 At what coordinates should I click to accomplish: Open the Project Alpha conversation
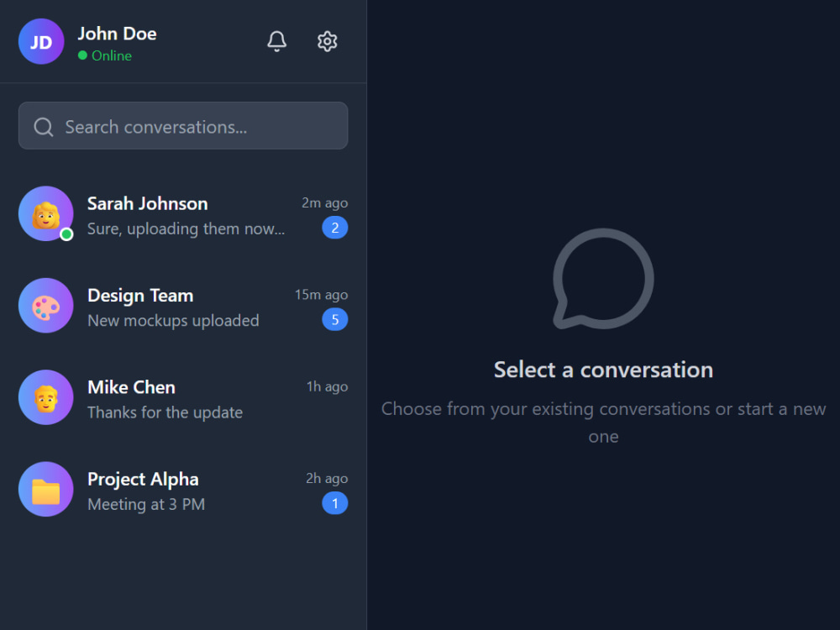pyautogui.click(x=183, y=489)
